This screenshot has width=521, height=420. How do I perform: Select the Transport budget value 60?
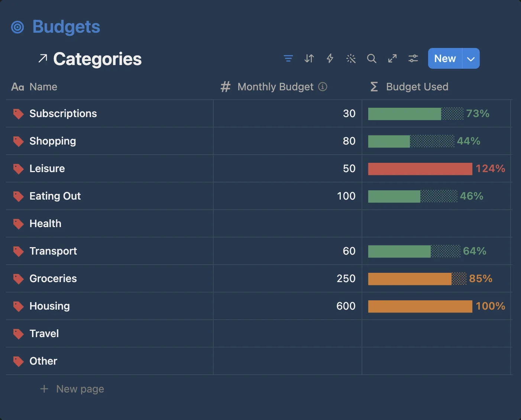pyautogui.click(x=349, y=251)
